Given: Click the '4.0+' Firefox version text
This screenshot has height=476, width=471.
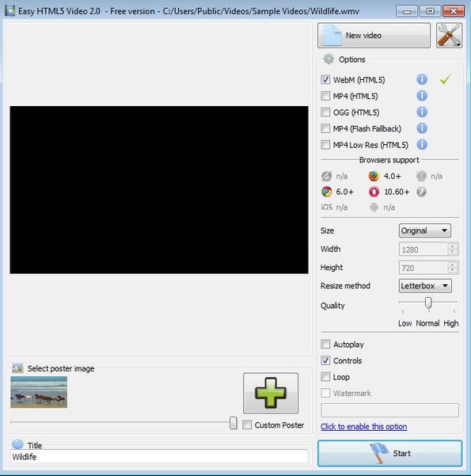Looking at the screenshot, I should (x=392, y=176).
